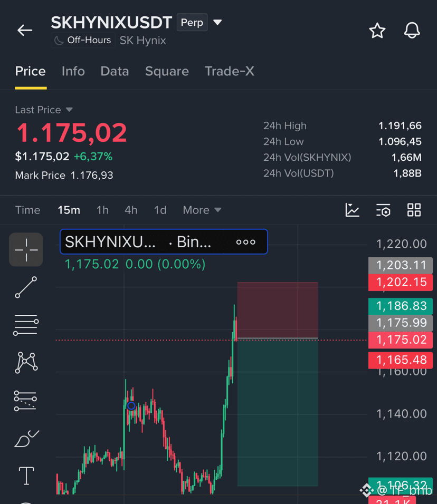Tap the Perp contract type badge

click(x=192, y=23)
